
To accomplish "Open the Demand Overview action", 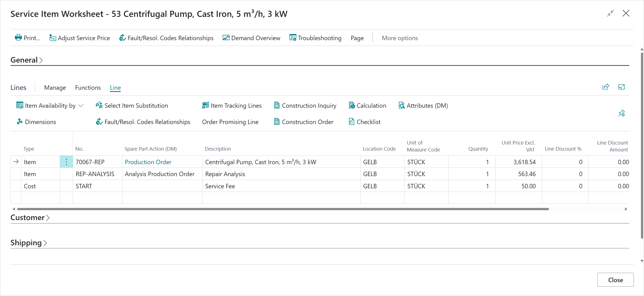I will 251,38.
